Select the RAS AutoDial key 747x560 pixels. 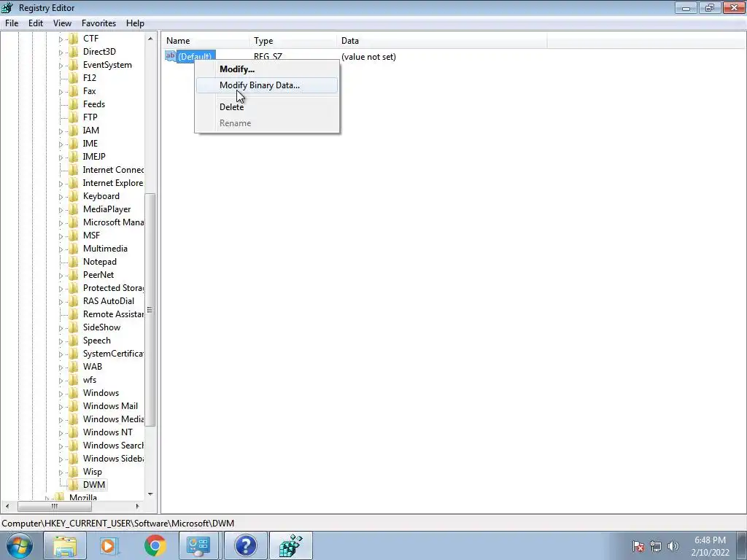coord(109,301)
